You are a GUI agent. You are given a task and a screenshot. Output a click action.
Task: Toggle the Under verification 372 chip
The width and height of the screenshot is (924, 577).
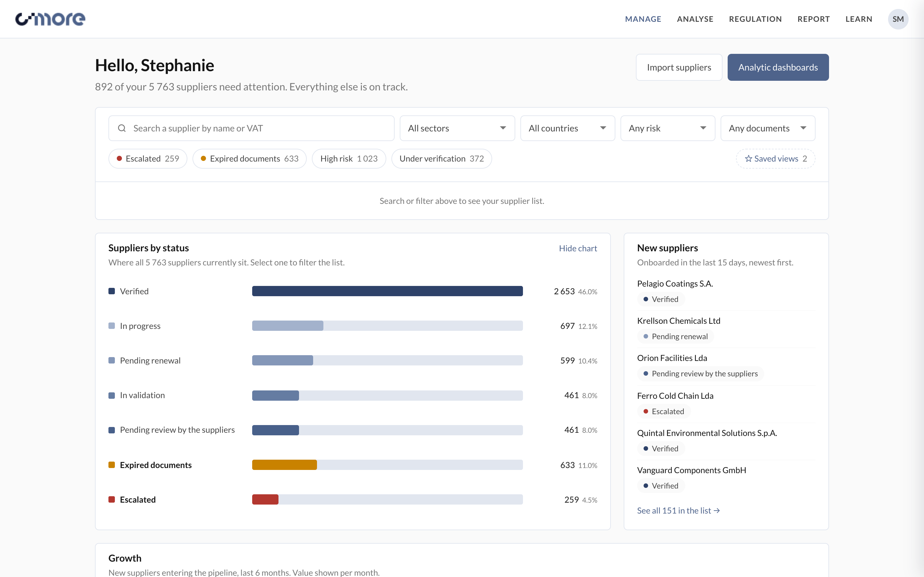pyautogui.click(x=442, y=158)
